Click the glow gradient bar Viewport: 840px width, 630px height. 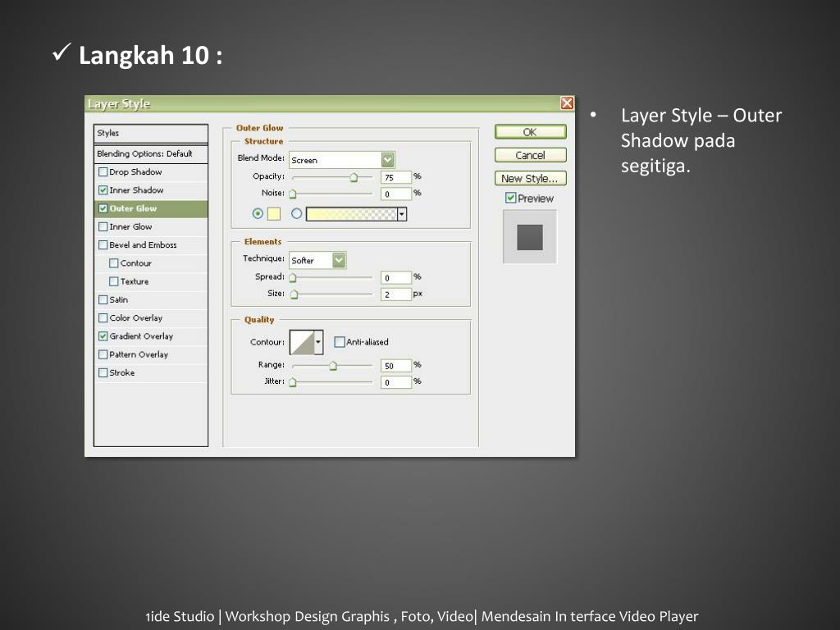[351, 214]
